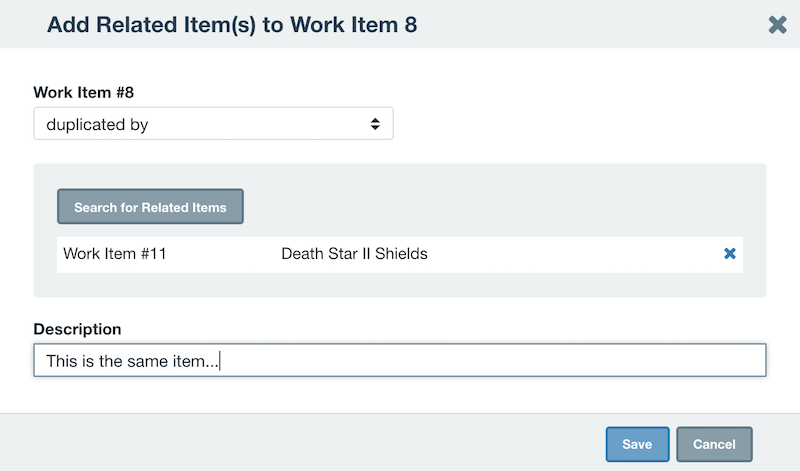
Task: Click the Death Star II Shields title
Action: [x=355, y=254]
